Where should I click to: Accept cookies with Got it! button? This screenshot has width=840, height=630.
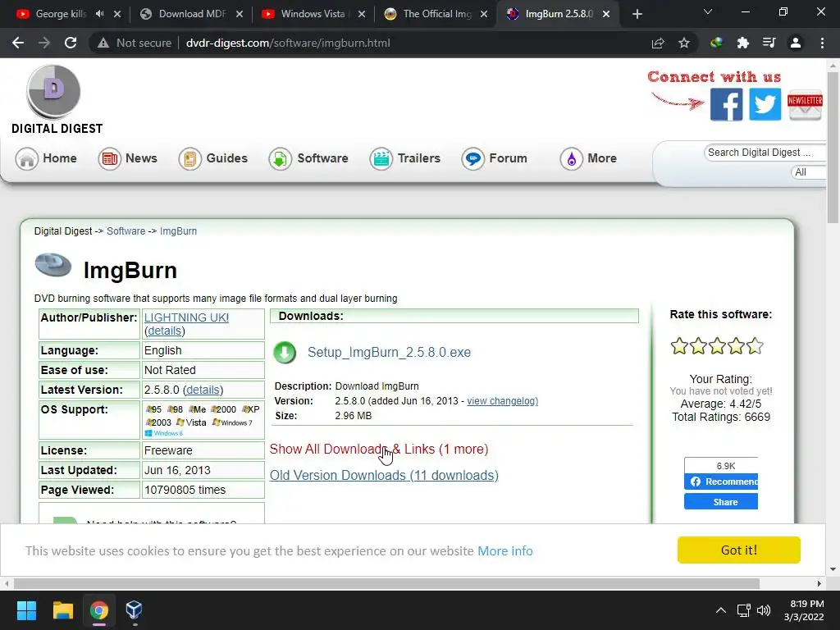tap(739, 550)
